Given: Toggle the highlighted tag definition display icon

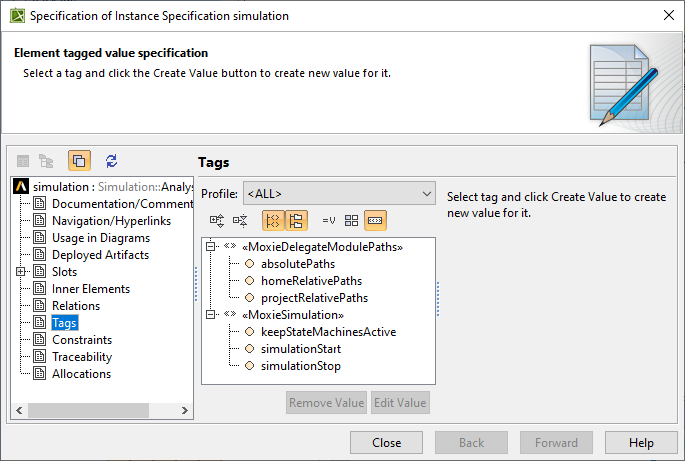Looking at the screenshot, I should (375, 220).
